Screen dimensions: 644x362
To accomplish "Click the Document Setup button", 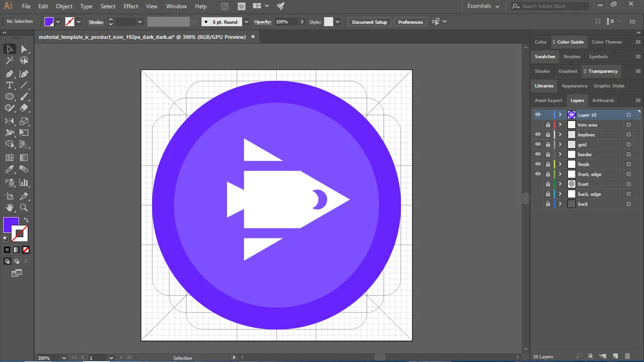I will [369, 22].
